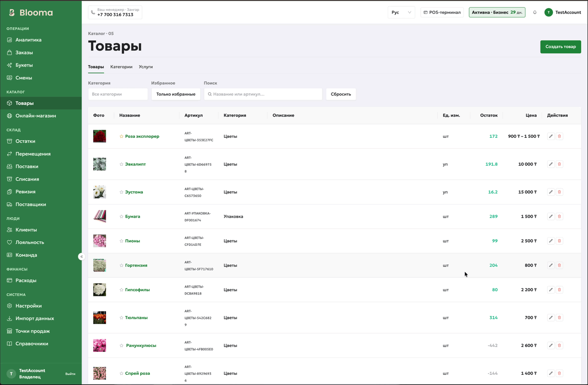Switch to the Услуги tab
The width and height of the screenshot is (588, 385).
click(146, 67)
